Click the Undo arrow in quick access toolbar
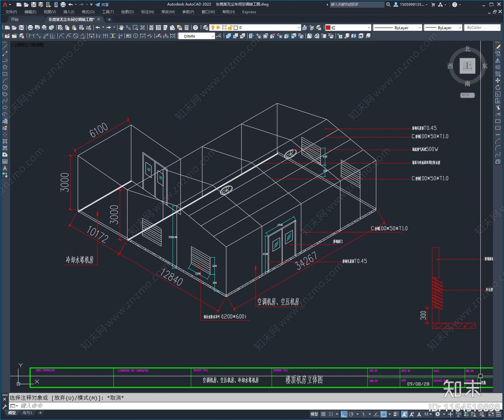 (71, 4)
